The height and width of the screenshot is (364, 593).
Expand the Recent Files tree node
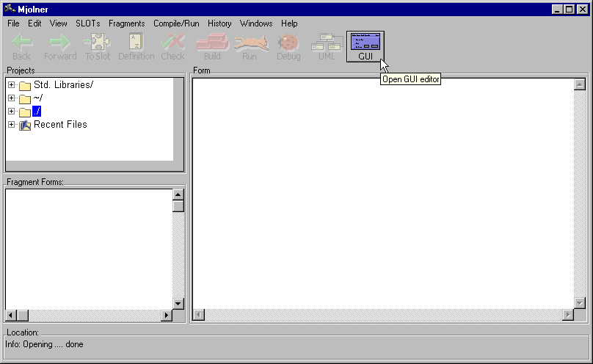[x=12, y=125]
